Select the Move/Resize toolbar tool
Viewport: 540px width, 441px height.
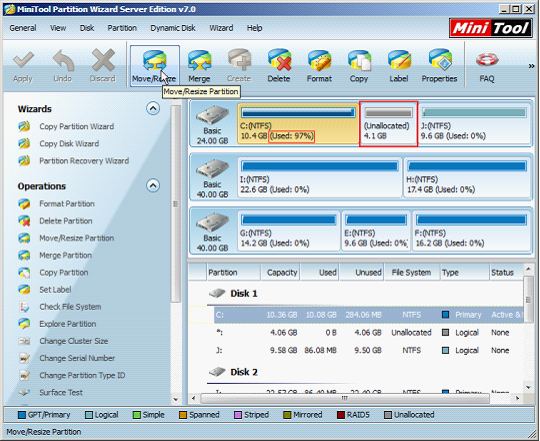(155, 66)
